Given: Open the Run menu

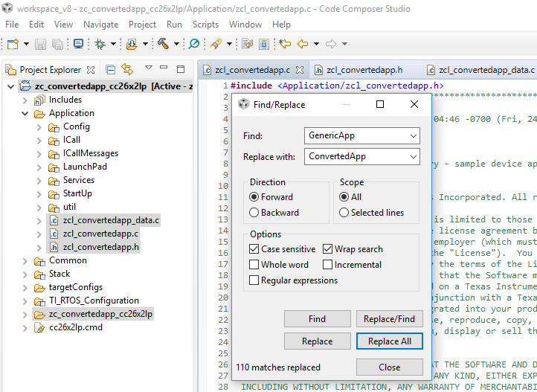Looking at the screenshot, I should click(x=174, y=25).
